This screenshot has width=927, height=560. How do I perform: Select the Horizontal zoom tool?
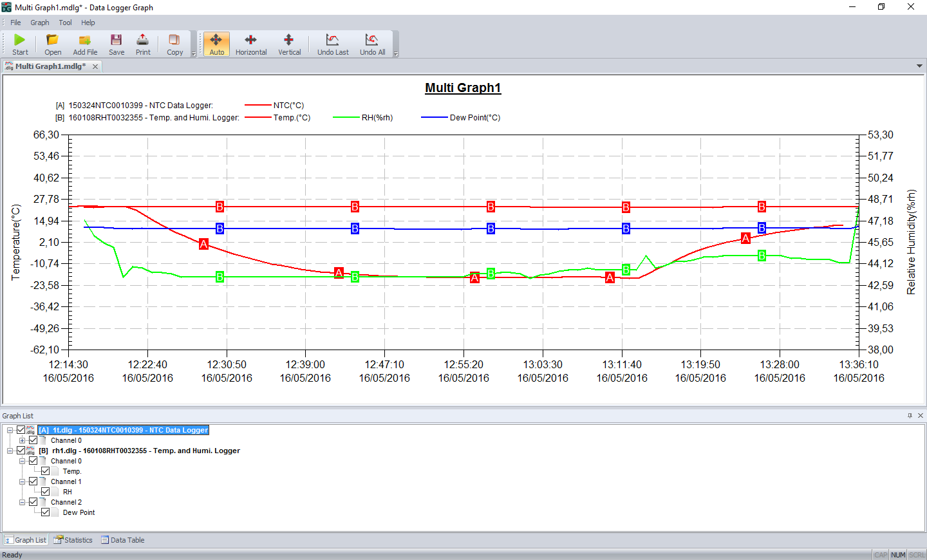click(x=251, y=41)
